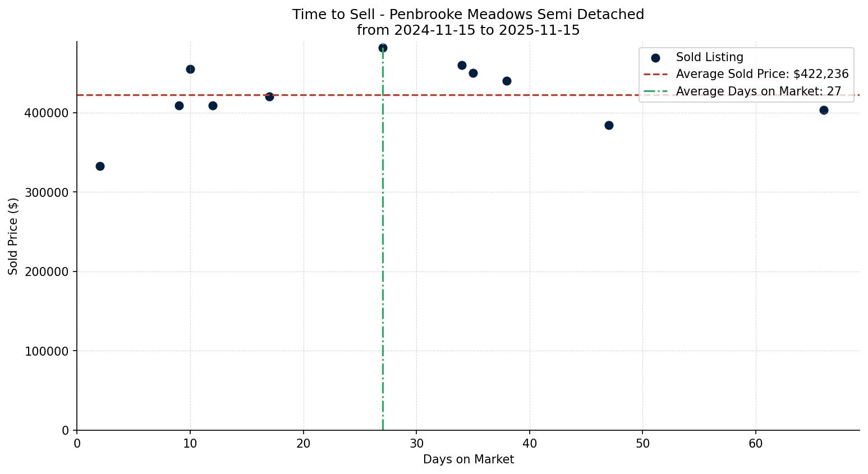The width and height of the screenshot is (868, 474).
Task: Click the "Days on Market" x-axis label
Action: (468, 459)
